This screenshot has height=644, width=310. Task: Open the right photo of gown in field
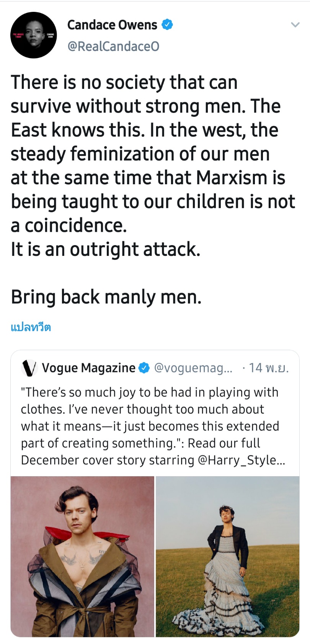tap(227, 556)
